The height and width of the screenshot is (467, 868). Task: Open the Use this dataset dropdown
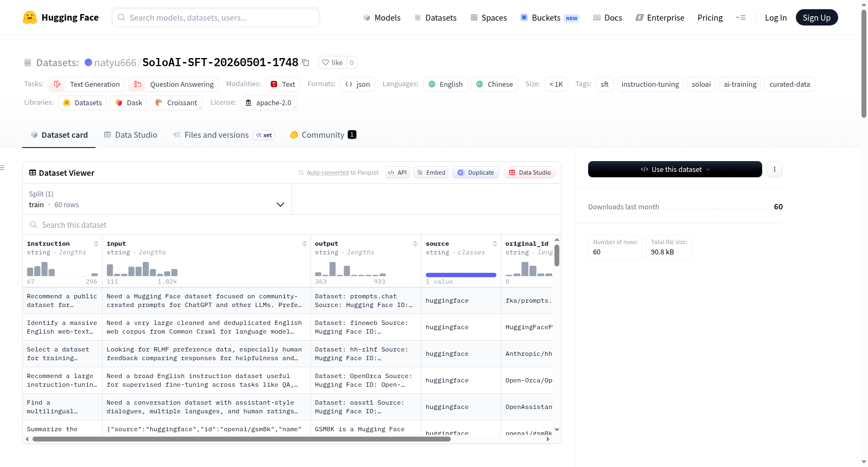tap(675, 169)
